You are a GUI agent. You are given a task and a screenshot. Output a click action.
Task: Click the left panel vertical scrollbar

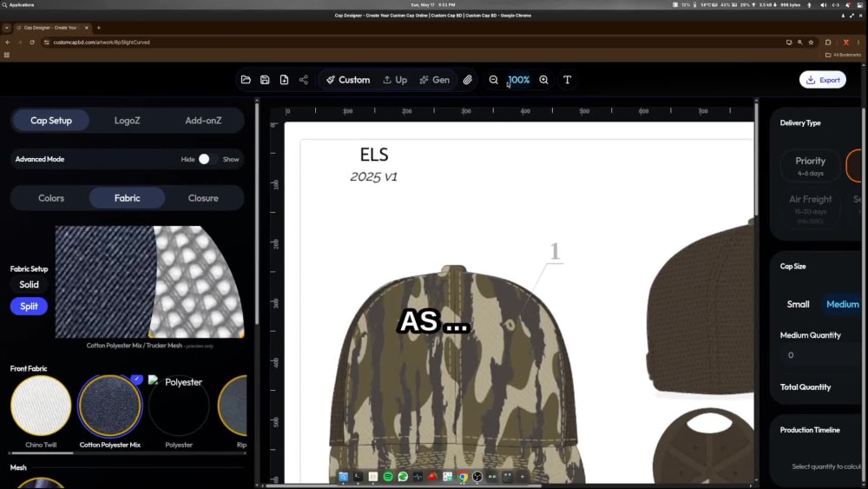pyautogui.click(x=257, y=213)
